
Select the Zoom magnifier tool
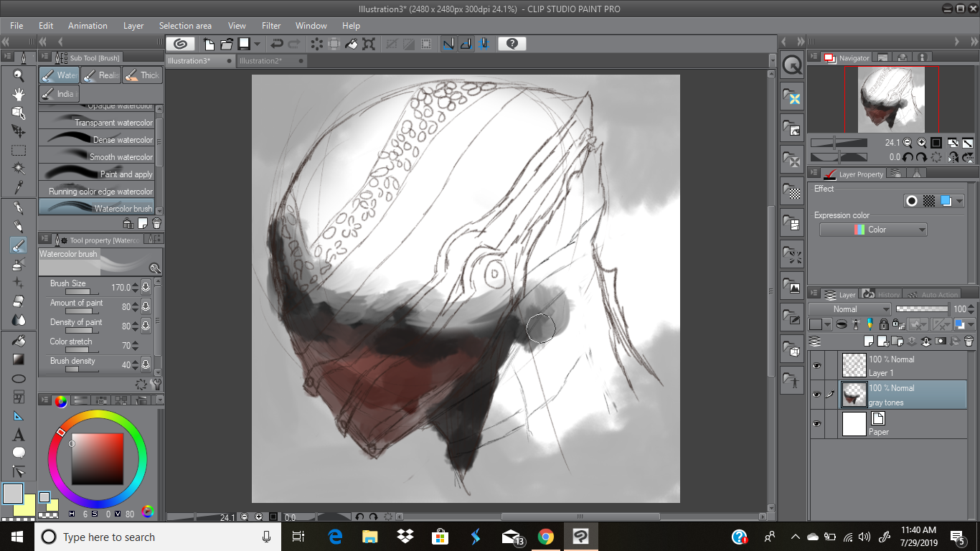[19, 75]
